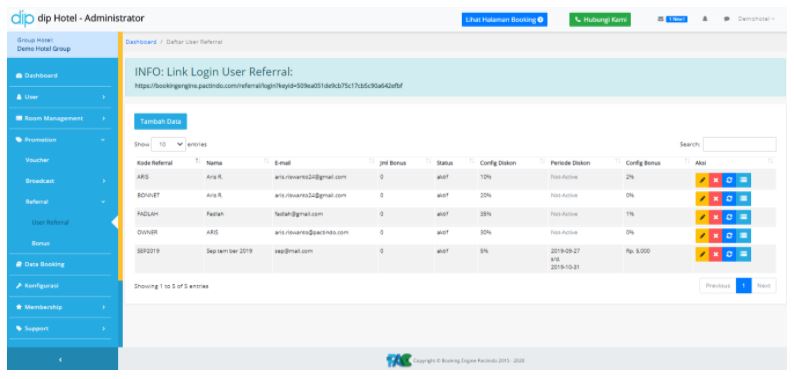Click the red delete icon for BONNET row

click(x=715, y=199)
